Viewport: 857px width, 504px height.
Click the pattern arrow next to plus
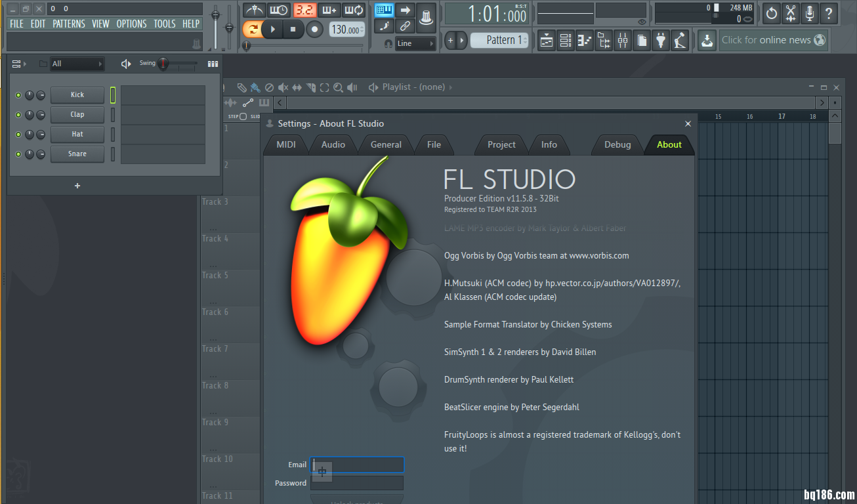(x=463, y=40)
